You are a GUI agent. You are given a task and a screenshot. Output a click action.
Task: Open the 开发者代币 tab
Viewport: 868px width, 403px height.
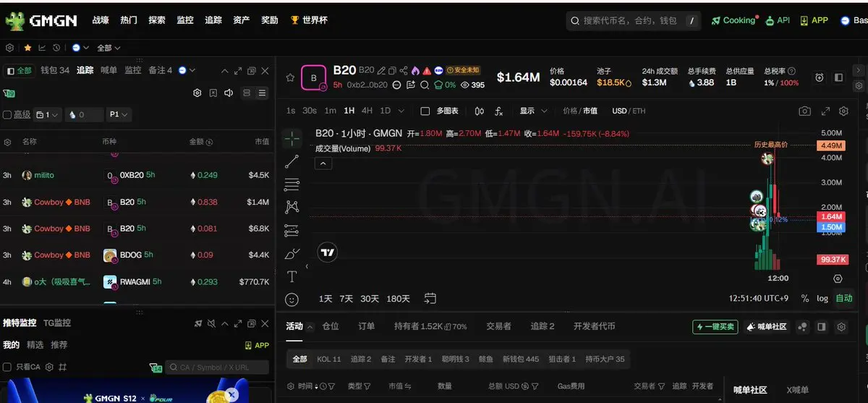coord(594,326)
